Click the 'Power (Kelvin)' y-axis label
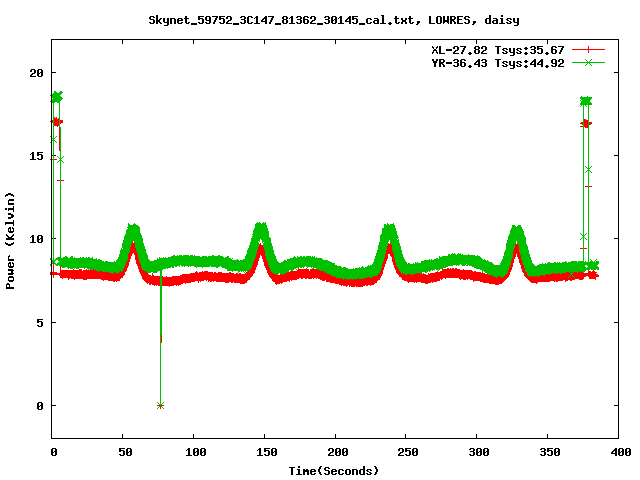 coord(10,241)
